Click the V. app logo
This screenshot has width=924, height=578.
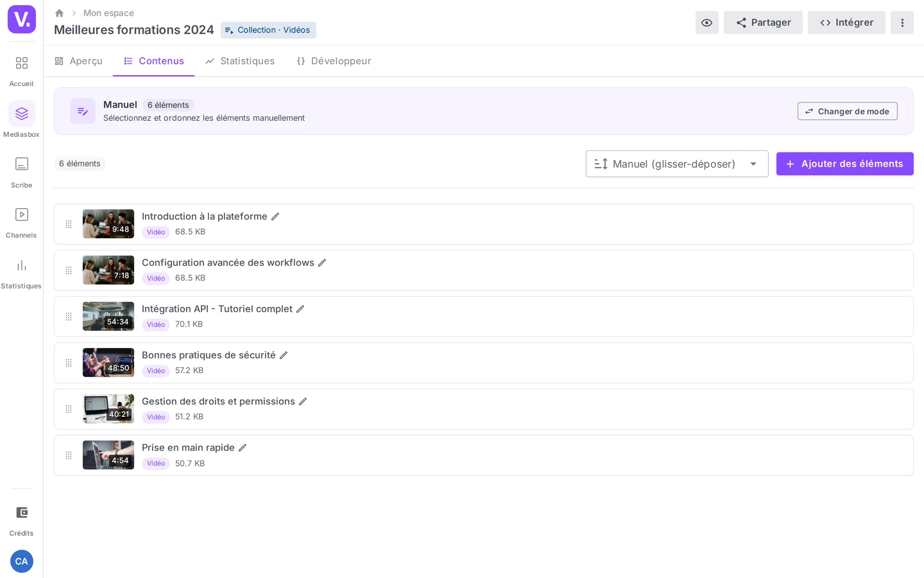pos(22,19)
